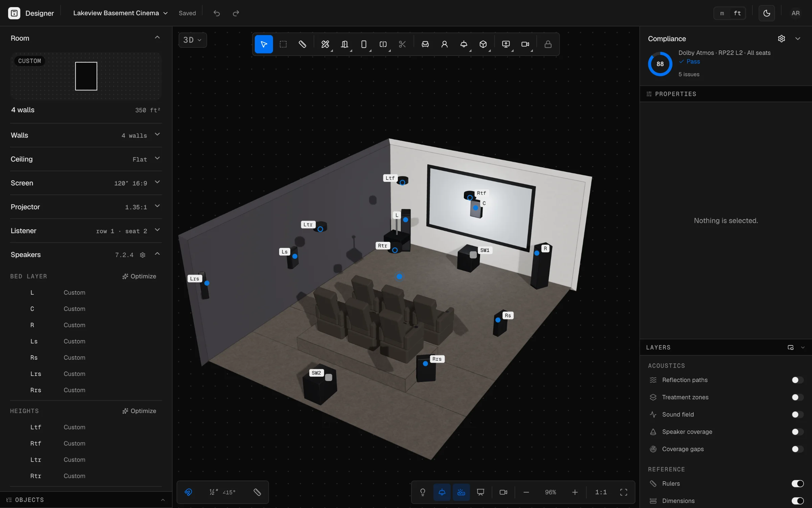Click the lock icon in toolbar
The height and width of the screenshot is (508, 812).
point(548,44)
